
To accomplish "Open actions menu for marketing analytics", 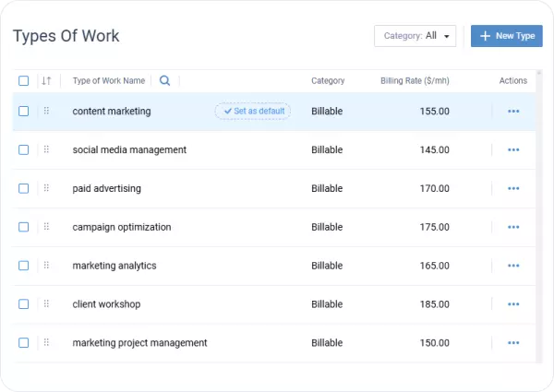I will point(513,266).
